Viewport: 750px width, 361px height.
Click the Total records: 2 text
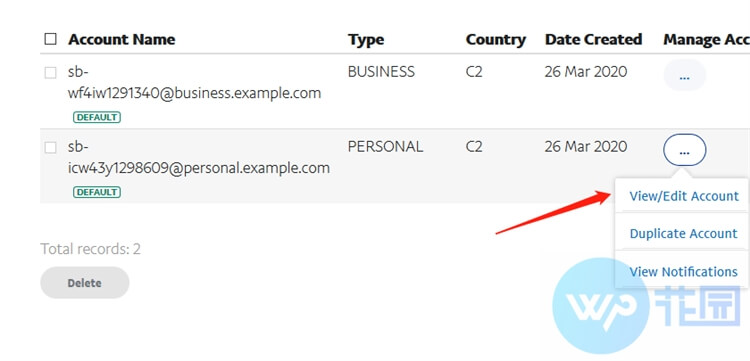(x=90, y=249)
